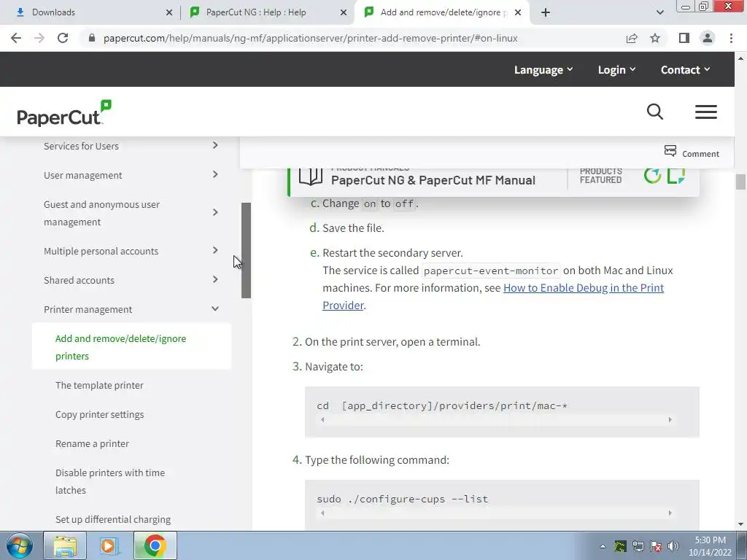Click the volume speaker tray icon

(673, 546)
